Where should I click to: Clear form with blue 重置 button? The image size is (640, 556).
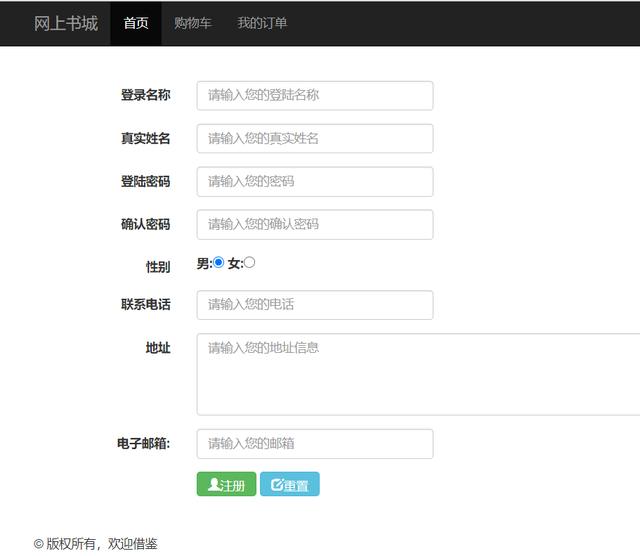290,484
